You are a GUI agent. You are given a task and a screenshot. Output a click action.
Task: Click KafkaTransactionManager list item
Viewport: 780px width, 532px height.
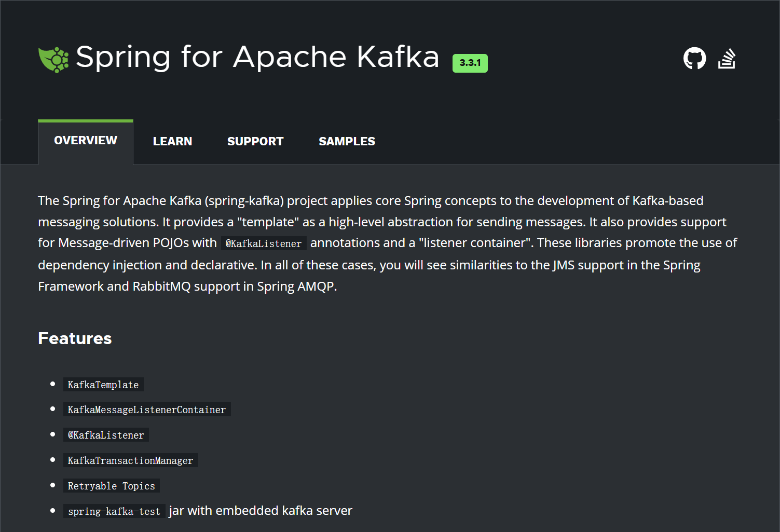pyautogui.click(x=130, y=460)
